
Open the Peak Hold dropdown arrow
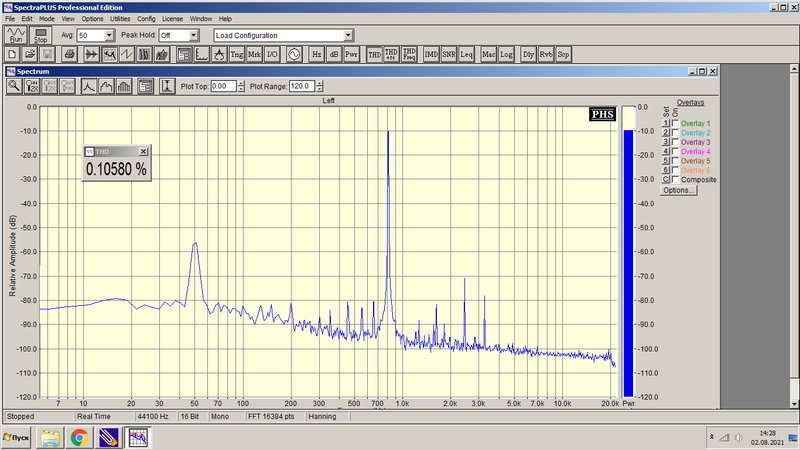(193, 35)
